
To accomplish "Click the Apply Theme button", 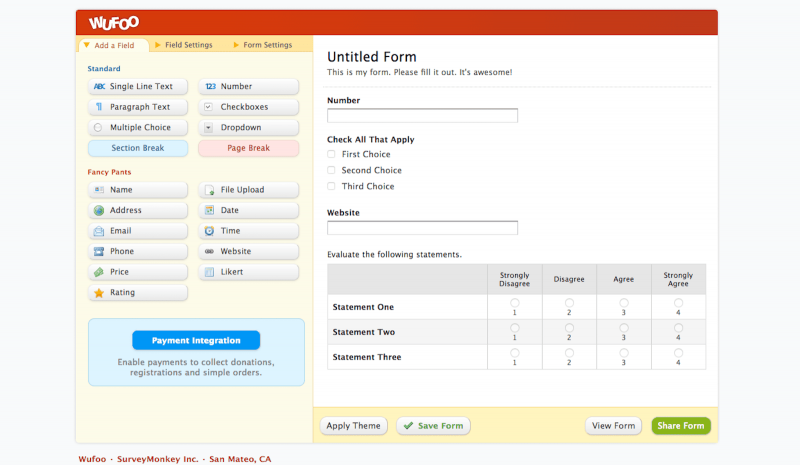I will 354,426.
